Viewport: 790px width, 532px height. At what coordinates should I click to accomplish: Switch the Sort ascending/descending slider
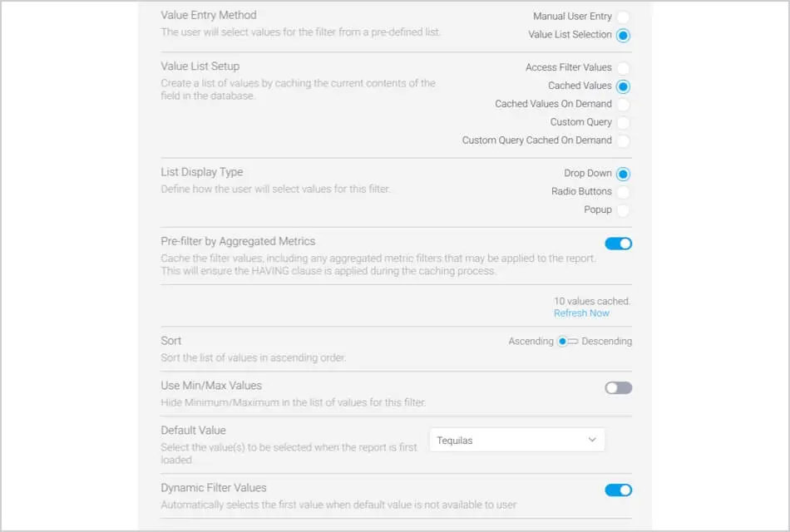coord(568,342)
